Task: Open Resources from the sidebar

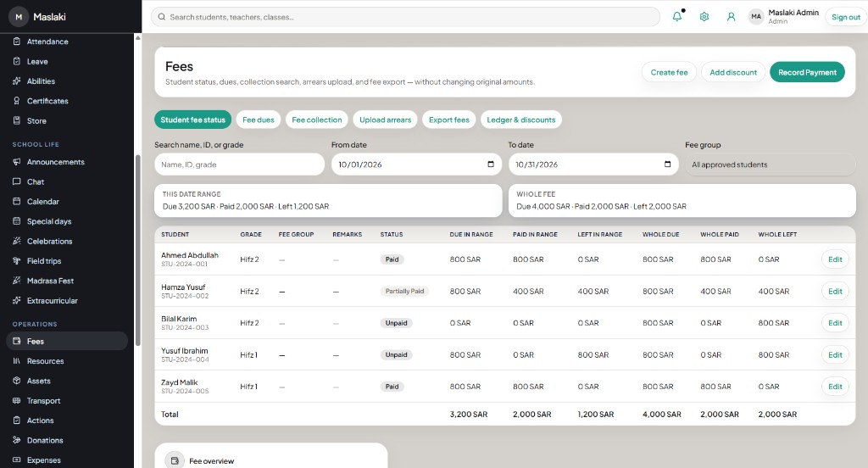Action: tap(68, 361)
